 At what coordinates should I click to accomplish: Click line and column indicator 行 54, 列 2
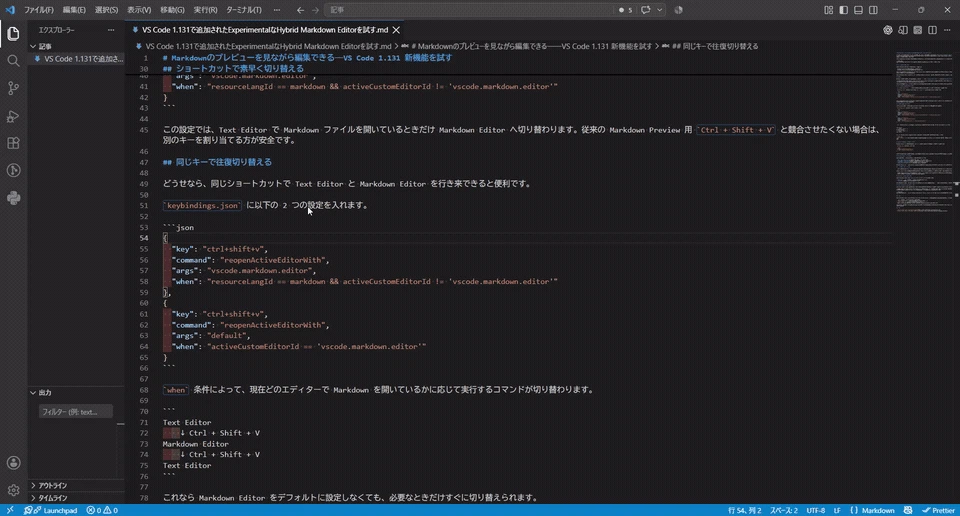tap(744, 510)
